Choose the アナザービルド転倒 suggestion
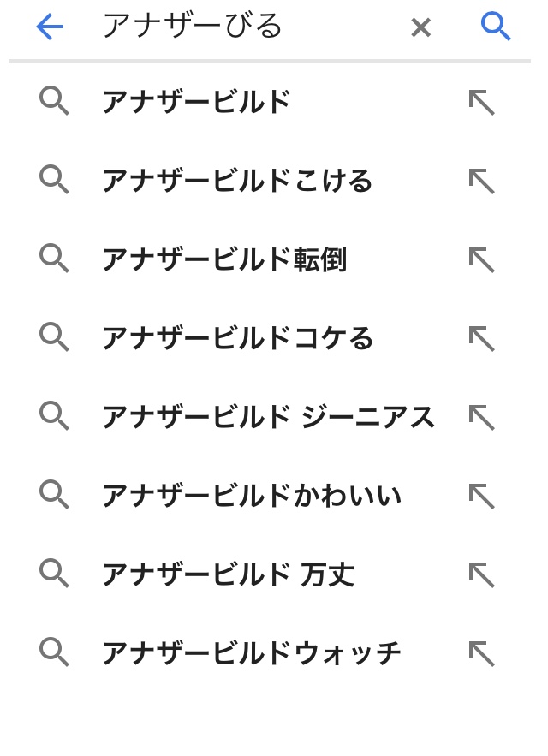The width and height of the screenshot is (548, 756). point(223,259)
